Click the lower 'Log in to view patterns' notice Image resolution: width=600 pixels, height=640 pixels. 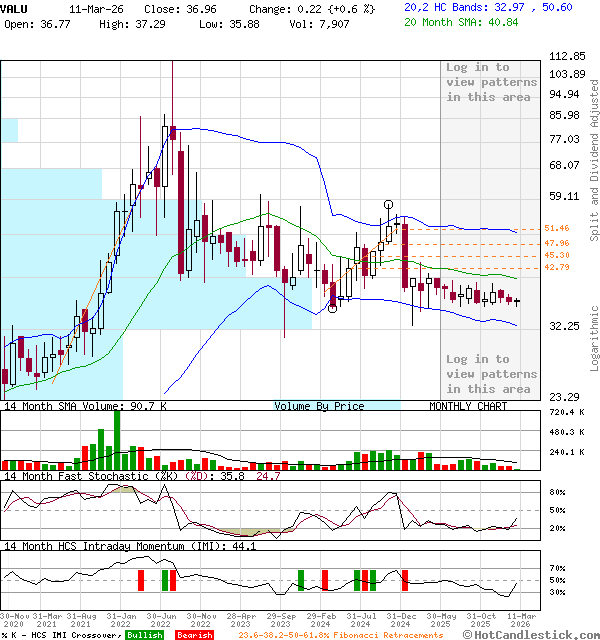tap(491, 373)
